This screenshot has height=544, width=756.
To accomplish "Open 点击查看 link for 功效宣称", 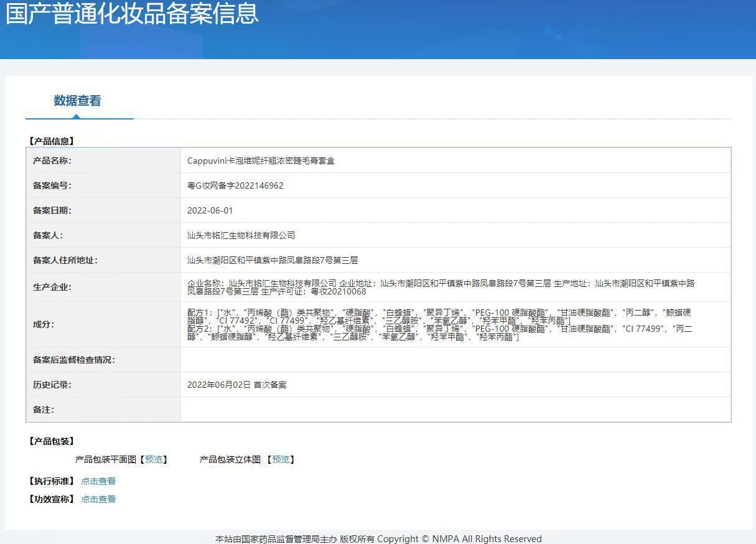I will tap(98, 499).
